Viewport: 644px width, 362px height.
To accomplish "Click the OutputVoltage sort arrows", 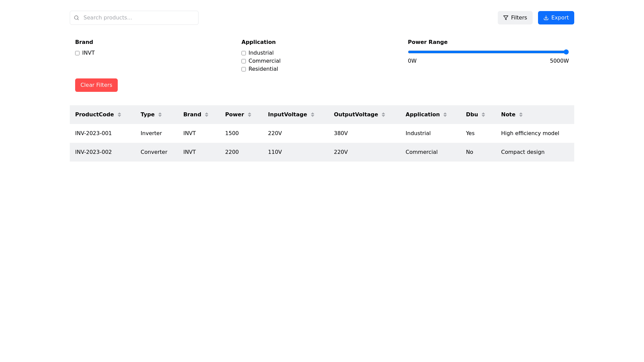I will click(x=383, y=115).
